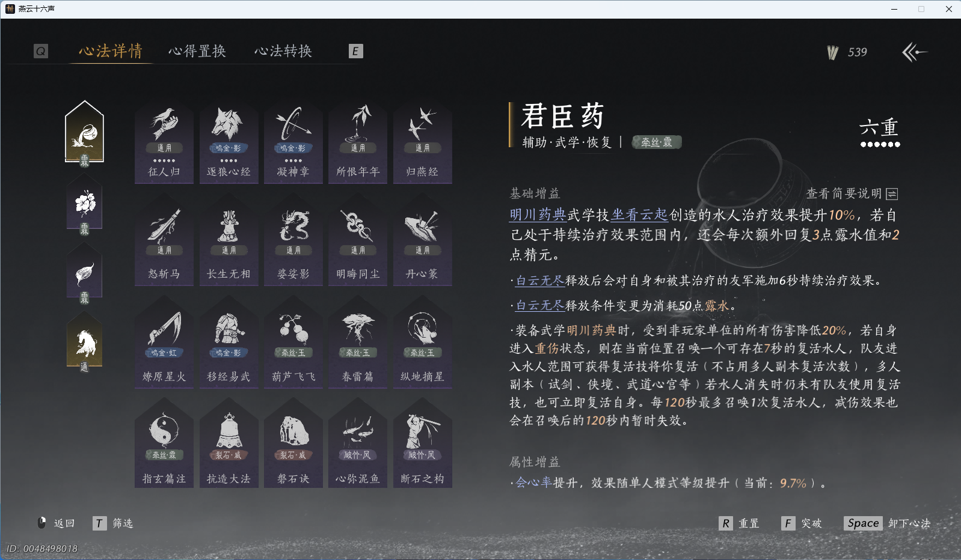Click the 基础增益 heading
The width and height of the screenshot is (961, 560).
click(x=535, y=193)
